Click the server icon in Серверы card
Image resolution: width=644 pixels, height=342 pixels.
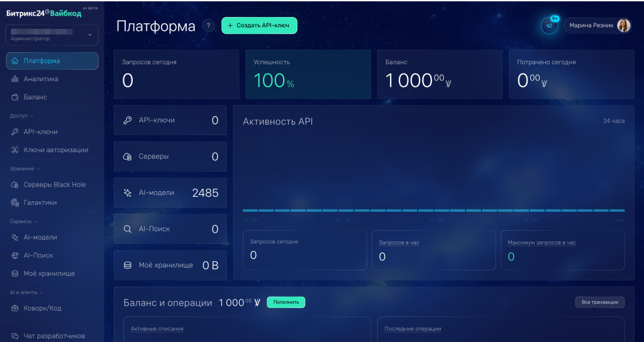[128, 157]
